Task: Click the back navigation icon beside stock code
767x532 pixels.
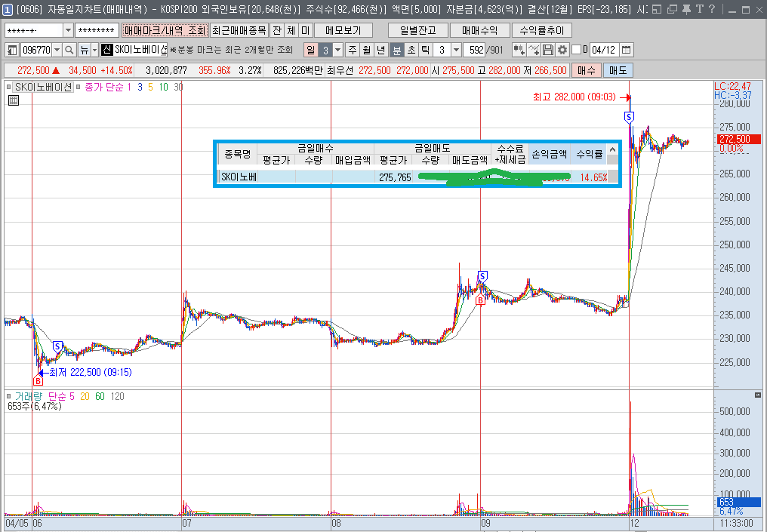Action: pyautogui.click(x=12, y=50)
